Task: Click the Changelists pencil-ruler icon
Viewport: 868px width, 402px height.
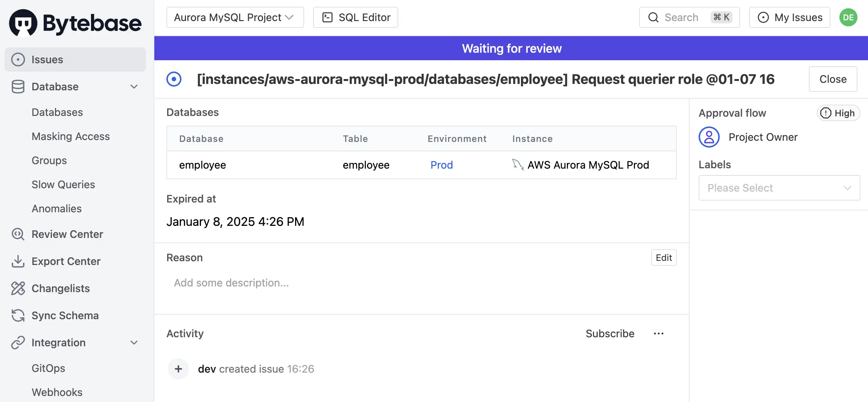Action: click(x=18, y=288)
